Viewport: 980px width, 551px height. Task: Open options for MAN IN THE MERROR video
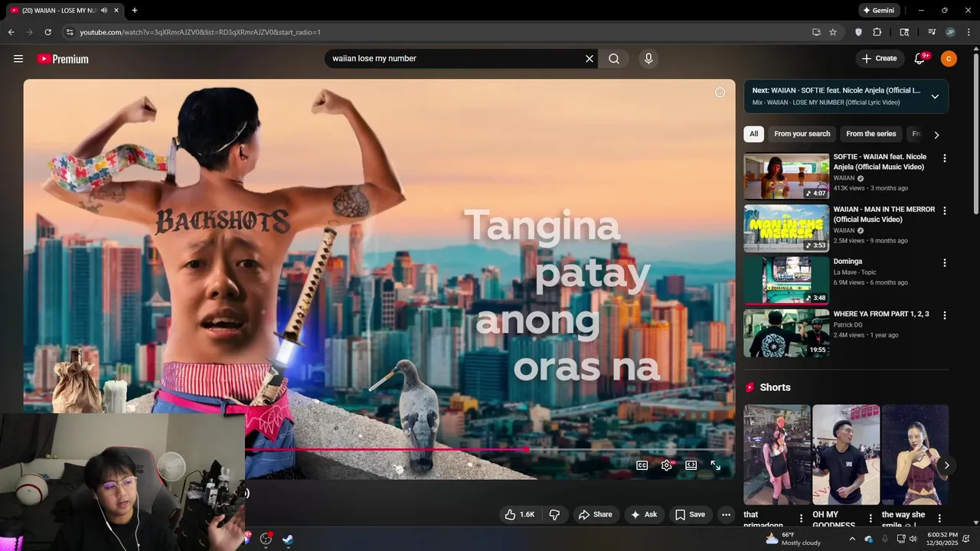944,210
